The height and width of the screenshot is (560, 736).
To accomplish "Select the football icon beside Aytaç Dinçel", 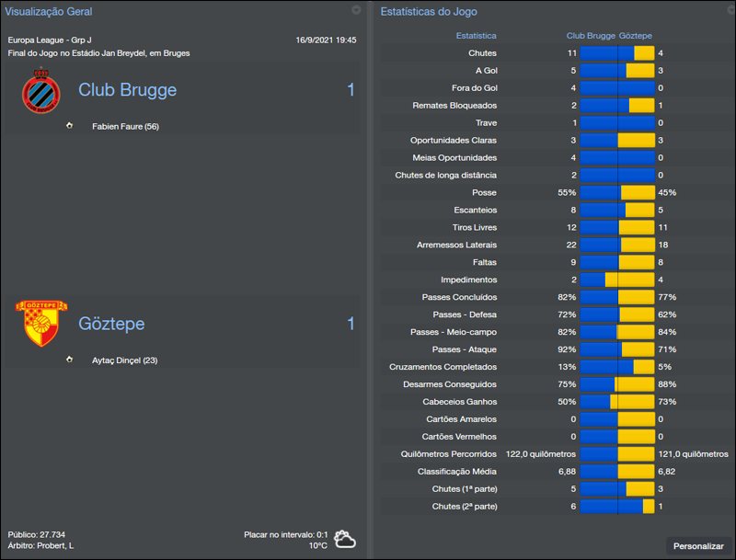I will (69, 360).
